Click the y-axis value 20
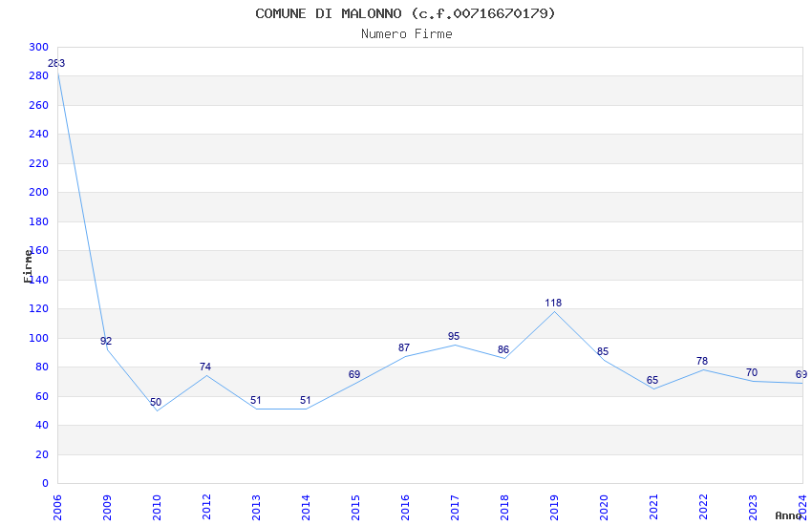The image size is (812, 525). (x=42, y=454)
